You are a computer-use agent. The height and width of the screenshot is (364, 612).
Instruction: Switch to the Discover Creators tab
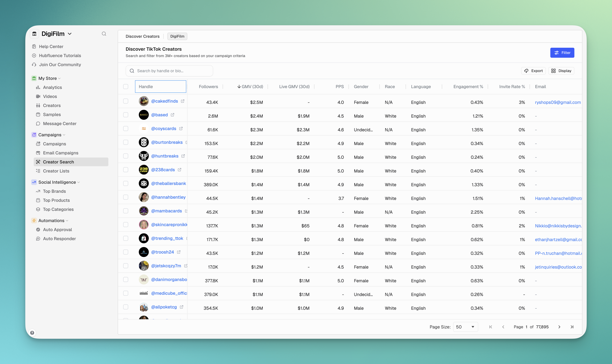coord(142,36)
